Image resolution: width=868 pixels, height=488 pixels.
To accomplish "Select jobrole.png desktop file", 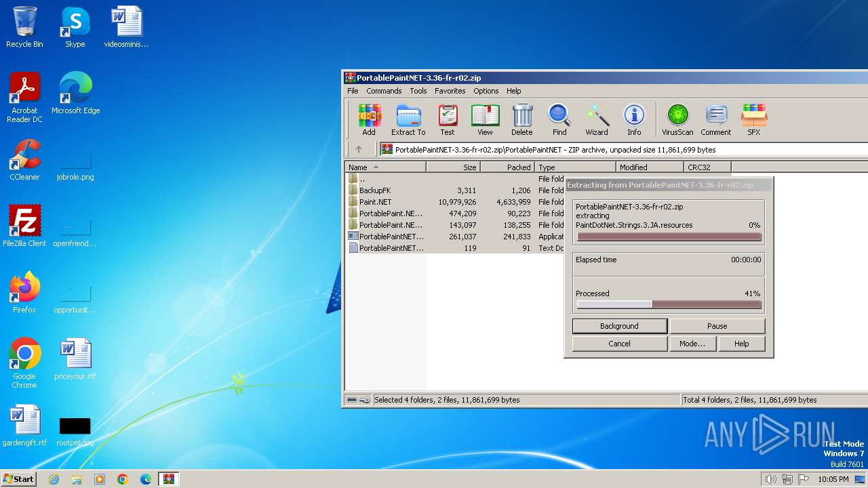I will 75,165.
